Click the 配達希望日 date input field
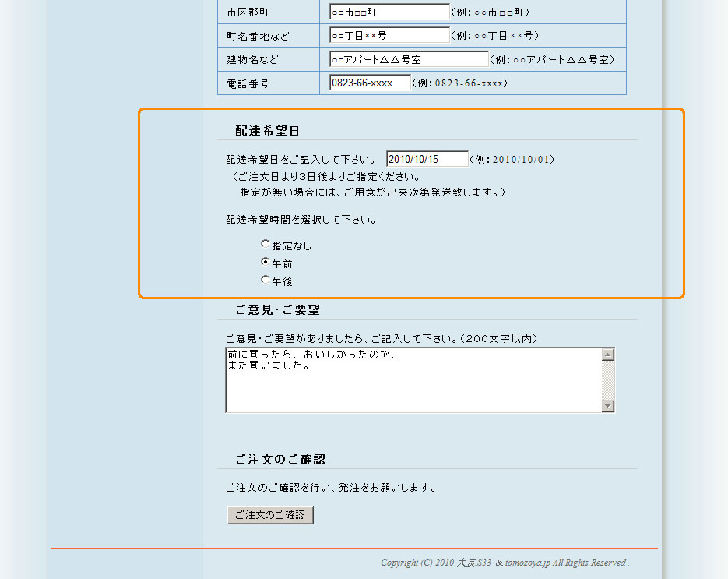The image size is (728, 579). point(427,159)
